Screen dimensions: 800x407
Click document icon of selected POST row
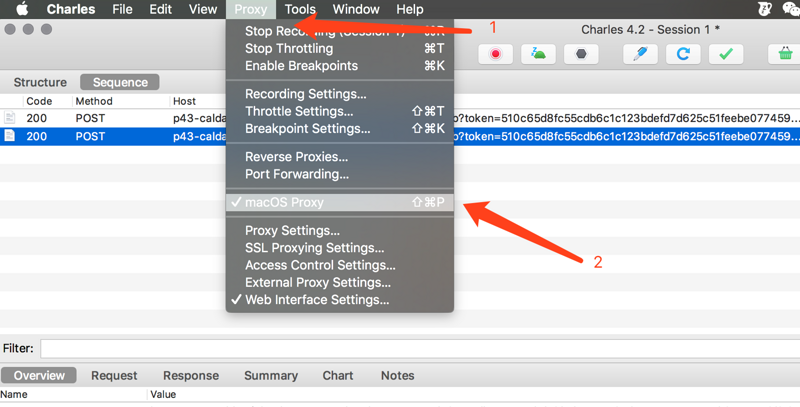point(10,136)
